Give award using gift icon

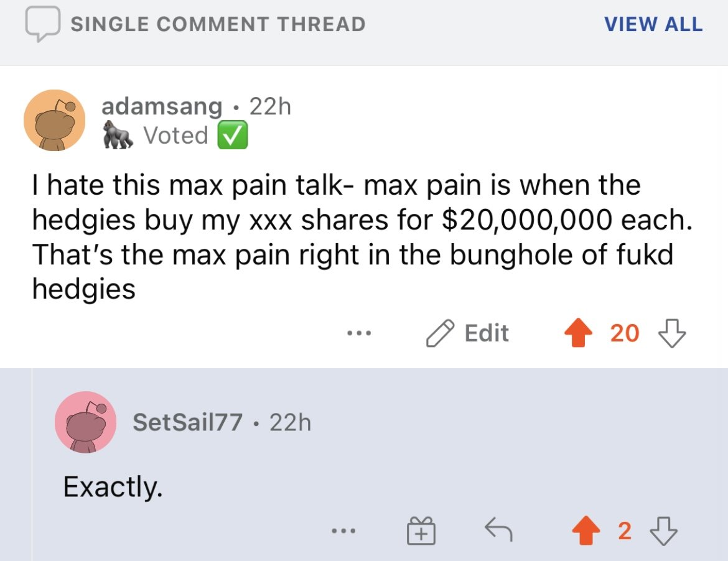(x=421, y=531)
